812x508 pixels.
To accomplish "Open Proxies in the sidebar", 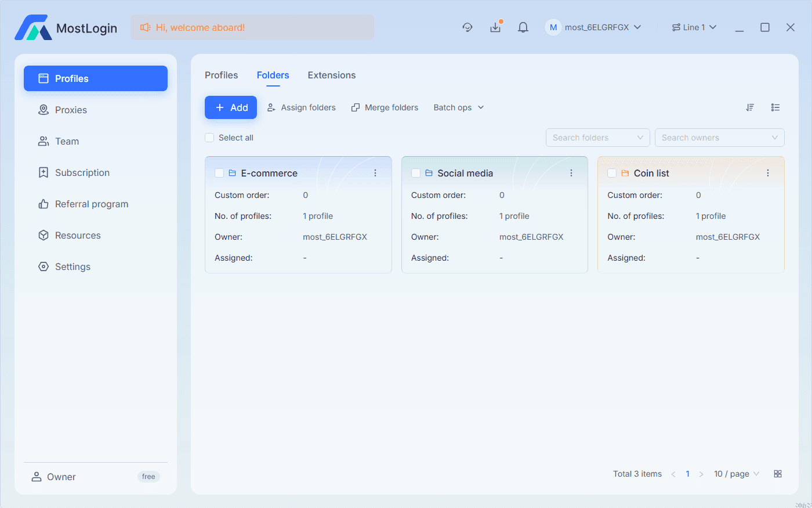I will point(96,110).
